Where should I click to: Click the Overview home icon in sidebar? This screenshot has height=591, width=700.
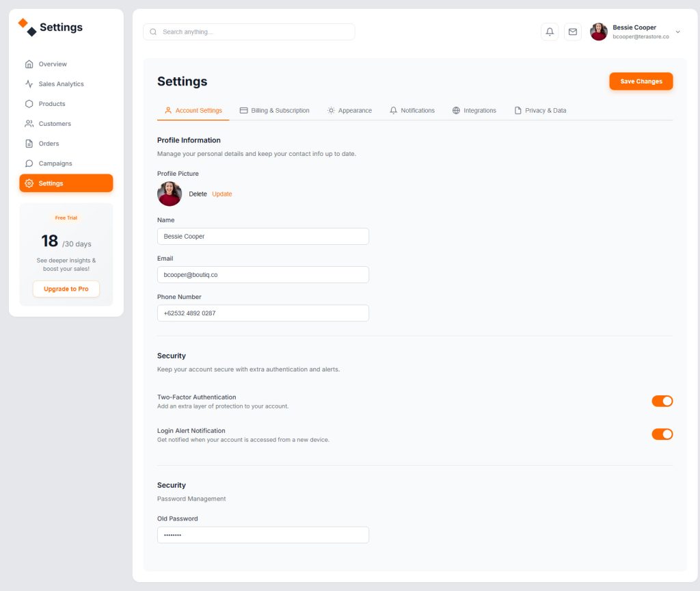29,64
